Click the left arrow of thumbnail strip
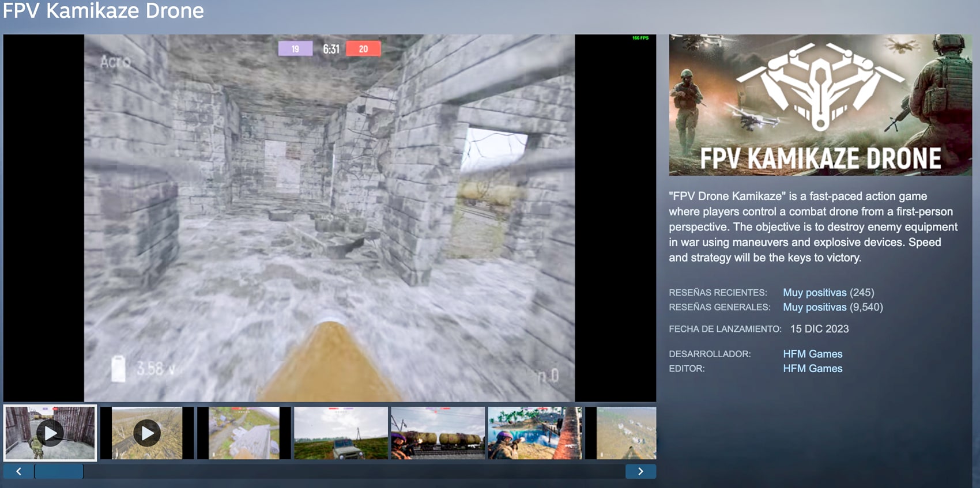 point(18,471)
